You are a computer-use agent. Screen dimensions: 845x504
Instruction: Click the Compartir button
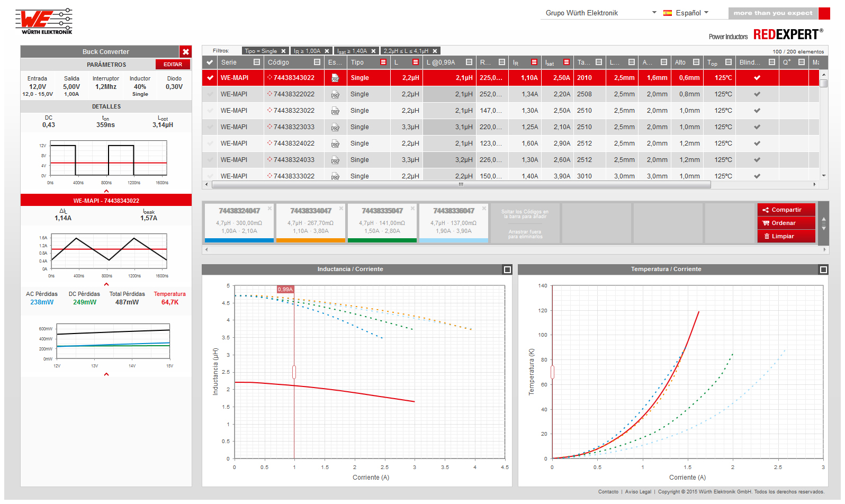point(786,210)
